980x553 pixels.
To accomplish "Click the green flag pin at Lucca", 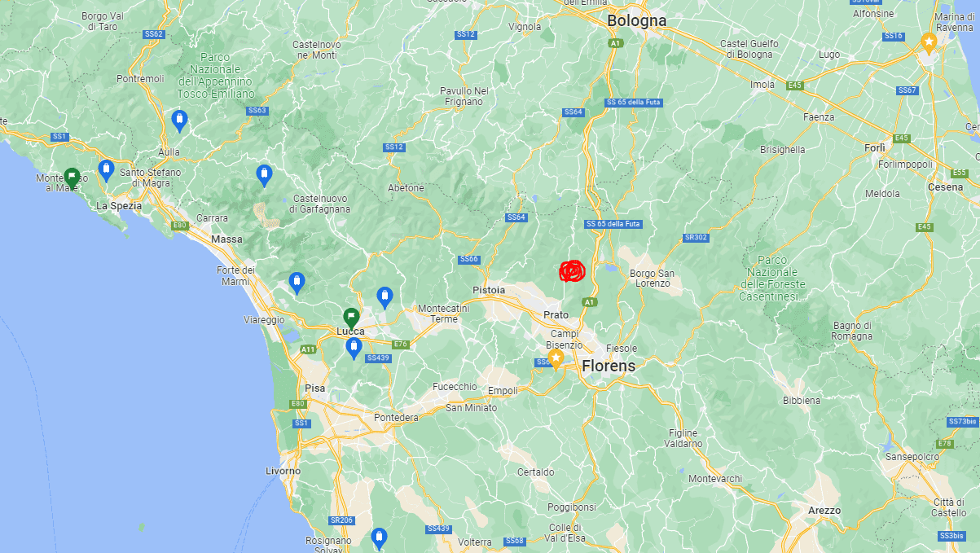I will 350,318.
